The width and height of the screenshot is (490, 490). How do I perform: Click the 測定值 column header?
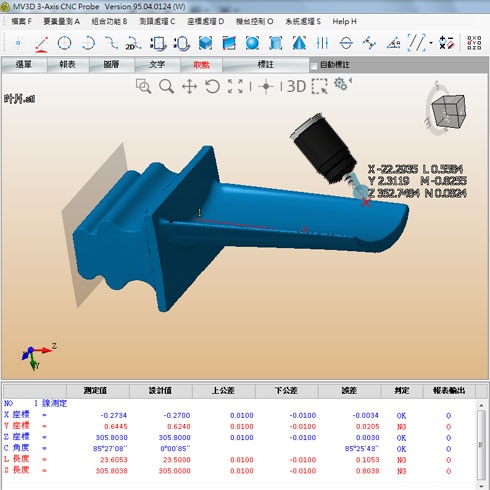click(98, 390)
